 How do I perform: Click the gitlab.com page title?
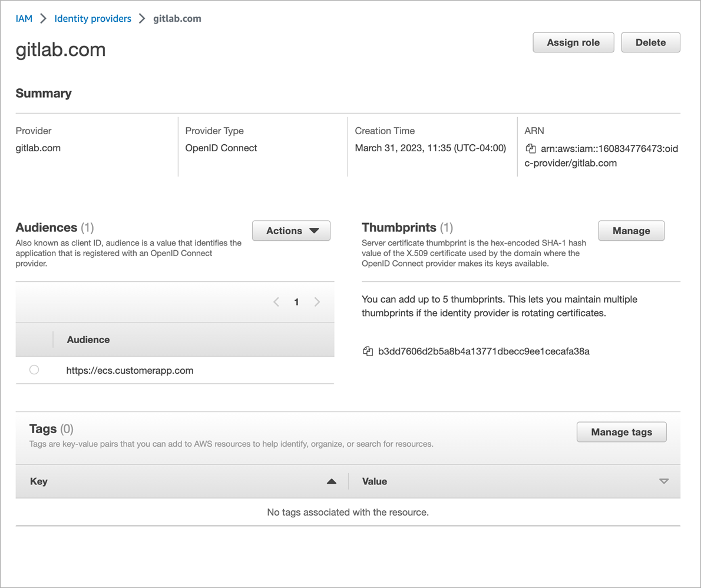click(61, 49)
